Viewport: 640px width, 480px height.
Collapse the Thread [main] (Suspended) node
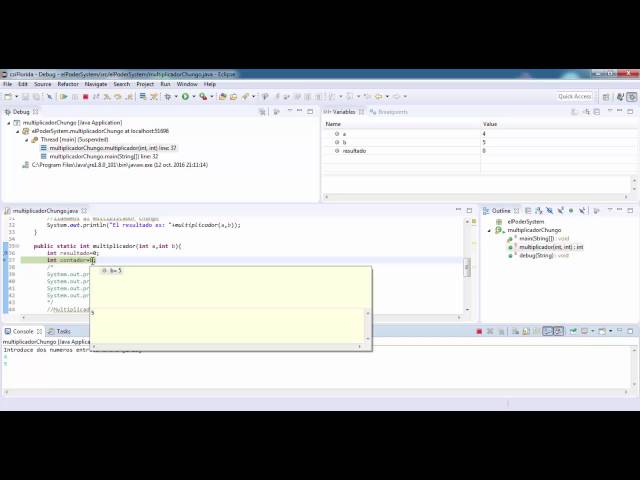[27, 140]
